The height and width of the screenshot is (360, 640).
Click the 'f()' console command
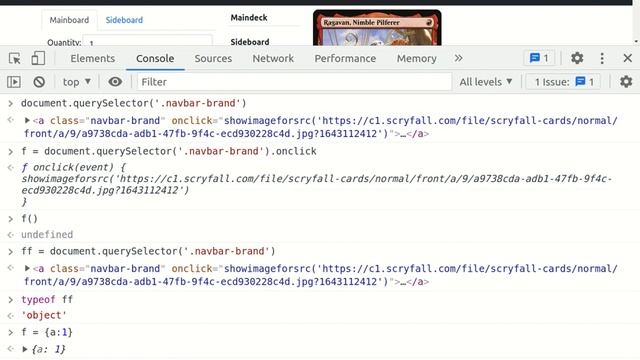pos(29,219)
